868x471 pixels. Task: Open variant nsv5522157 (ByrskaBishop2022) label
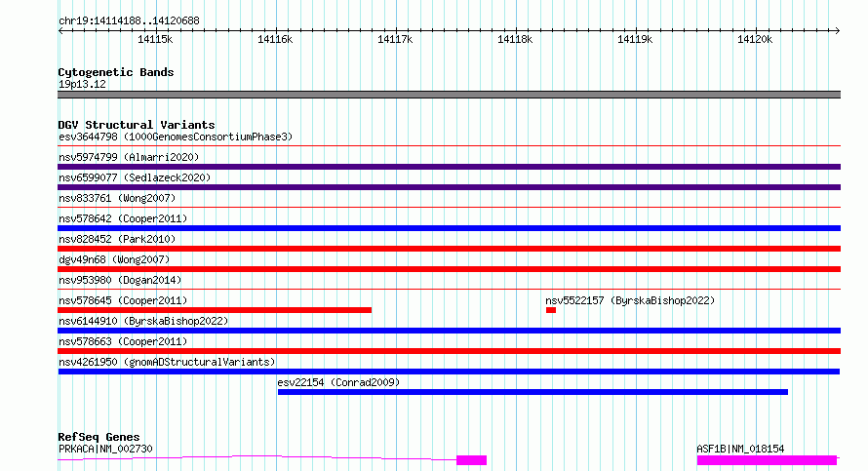click(630, 300)
